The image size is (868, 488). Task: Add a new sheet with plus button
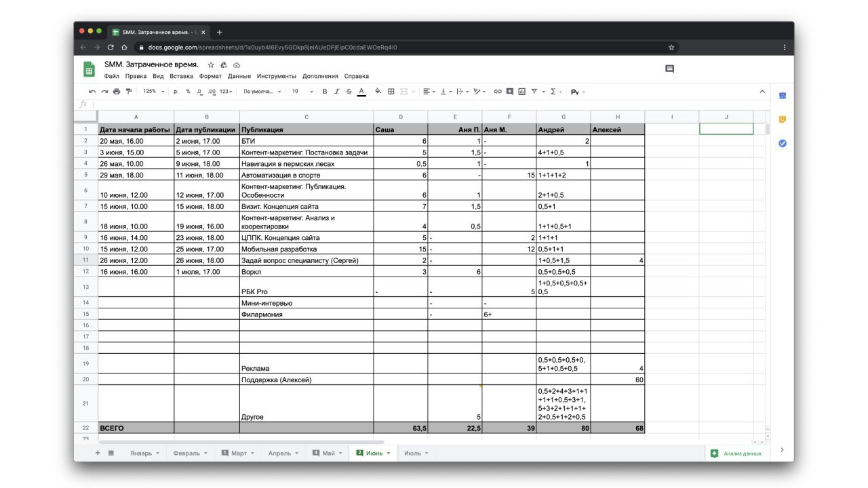tap(98, 453)
